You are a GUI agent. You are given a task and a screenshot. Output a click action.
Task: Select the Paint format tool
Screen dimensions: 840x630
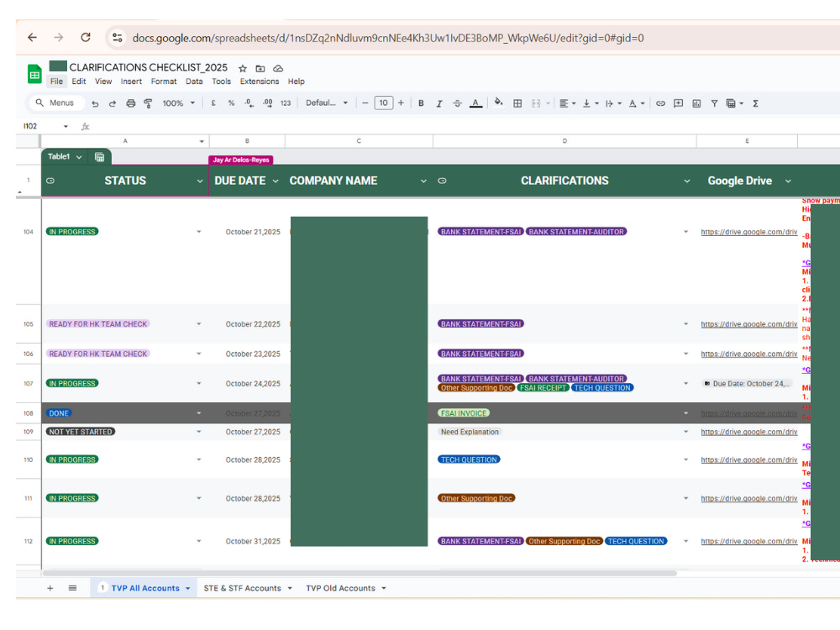pos(148,103)
